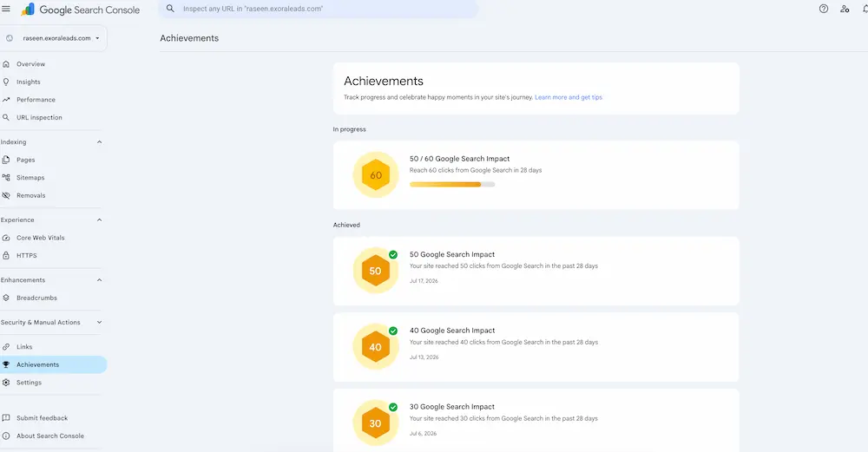Viewport: 868px width, 452px height.
Task: Click the Google Search Console logo
Action: (80, 10)
